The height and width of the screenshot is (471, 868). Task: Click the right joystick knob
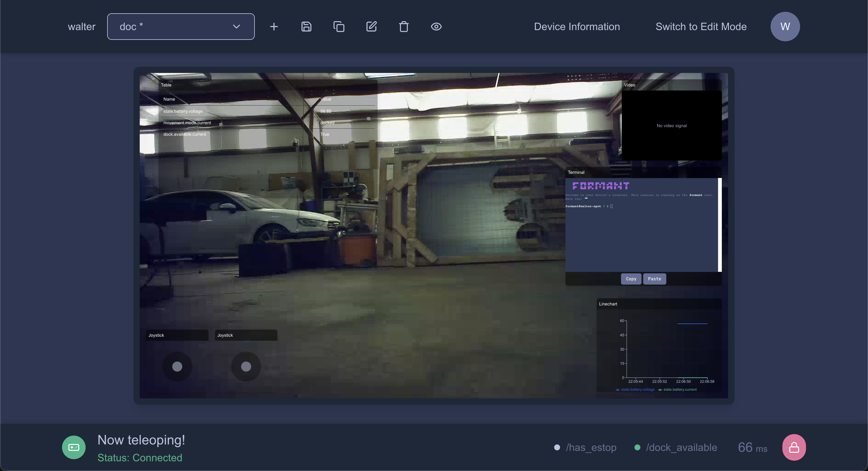coord(246,366)
